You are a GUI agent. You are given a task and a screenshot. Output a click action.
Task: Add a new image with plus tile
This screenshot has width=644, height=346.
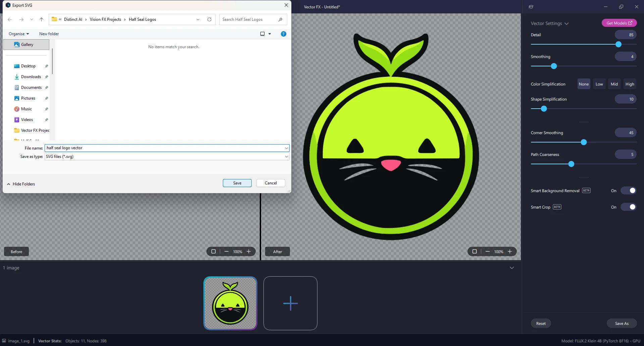[290, 303]
